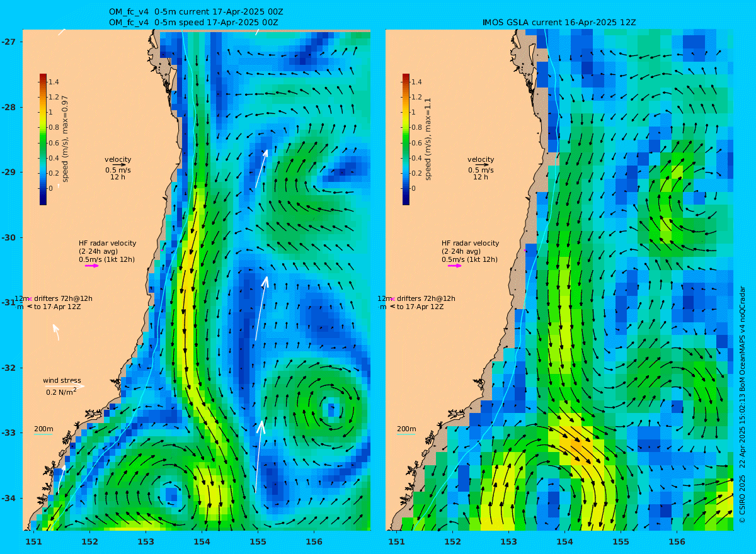
Task: Click the 'velocity' legend label in IMOS GSLA map
Action: (481, 159)
